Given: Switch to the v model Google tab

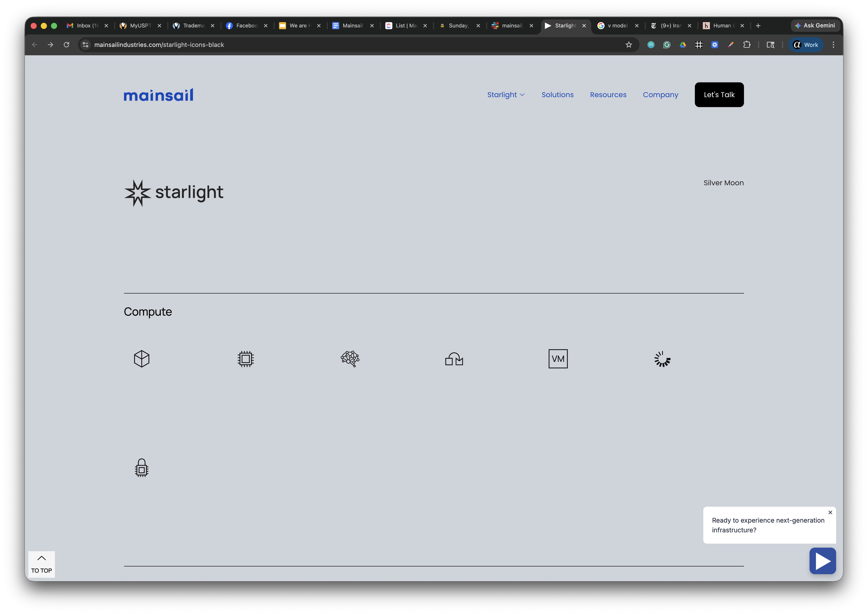Looking at the screenshot, I should point(618,26).
